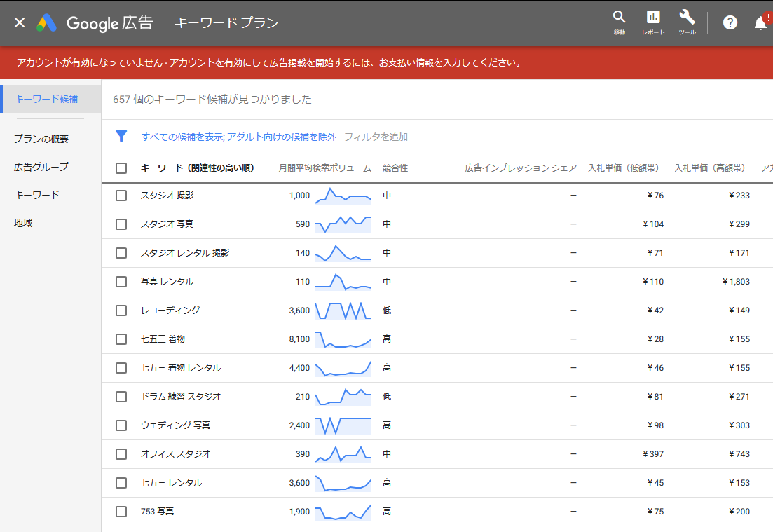The image size is (773, 532).
Task: Open the help question mark icon
Action: tap(730, 22)
